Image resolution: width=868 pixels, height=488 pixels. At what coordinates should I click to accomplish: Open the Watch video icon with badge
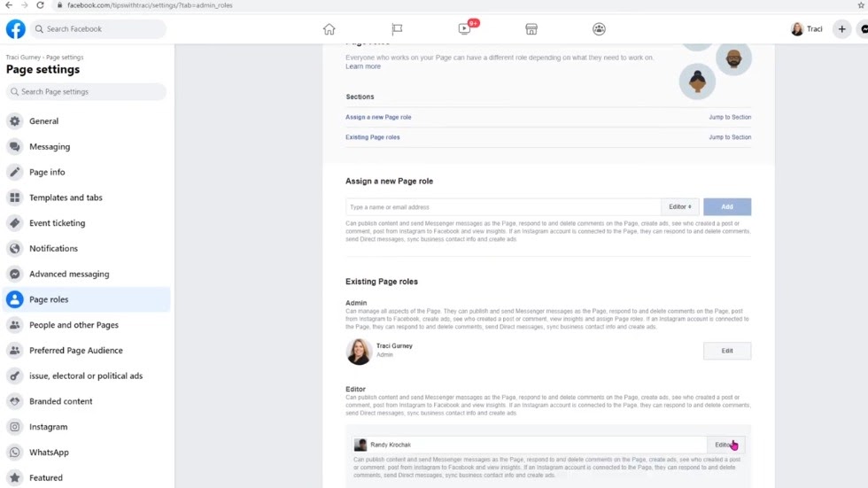tap(465, 28)
